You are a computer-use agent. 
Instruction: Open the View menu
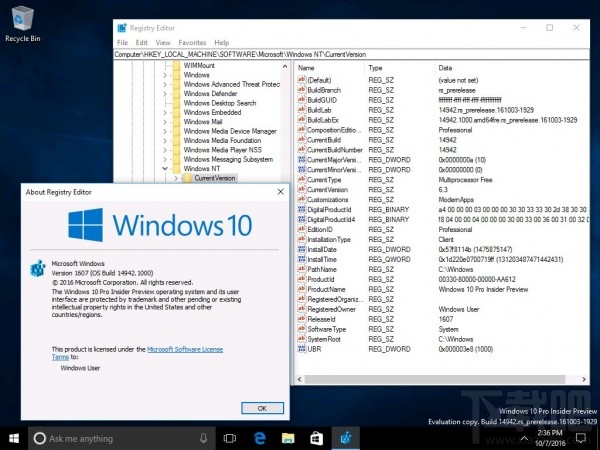163,42
